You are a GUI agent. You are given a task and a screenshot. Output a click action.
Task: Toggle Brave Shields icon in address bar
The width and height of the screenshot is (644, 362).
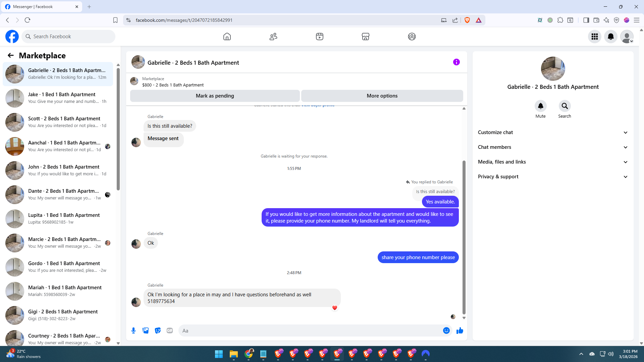pos(467,20)
